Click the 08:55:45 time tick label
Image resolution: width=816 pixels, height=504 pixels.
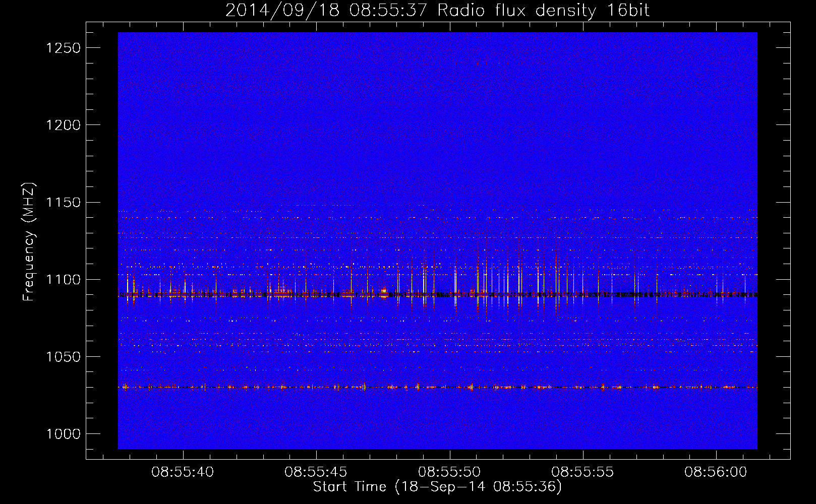pos(316,472)
